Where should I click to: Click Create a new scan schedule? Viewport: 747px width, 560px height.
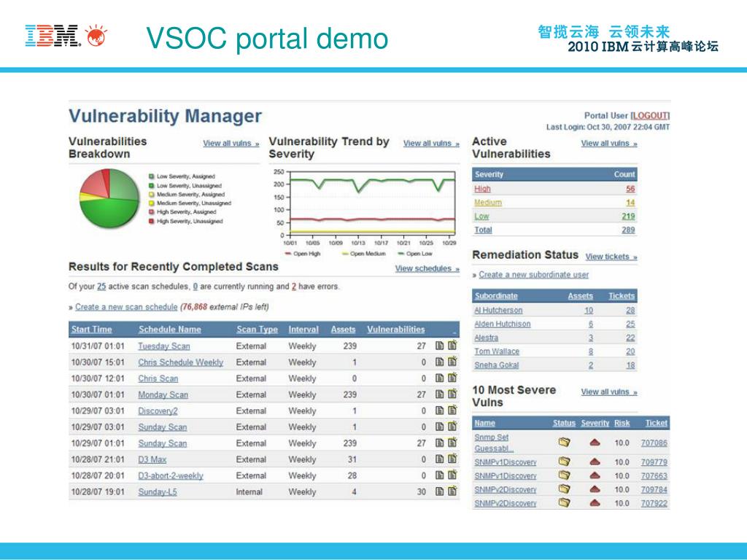point(126,307)
